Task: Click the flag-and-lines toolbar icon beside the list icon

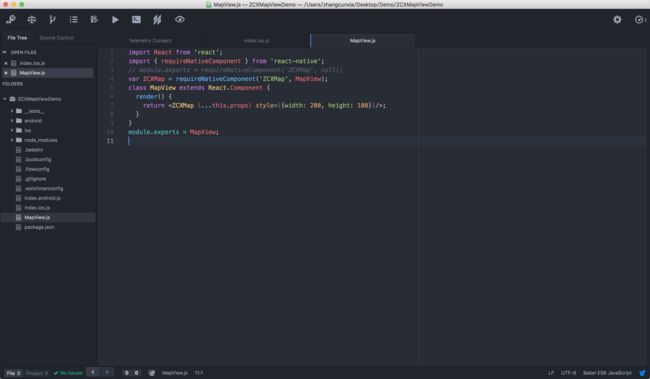Action: click(94, 19)
